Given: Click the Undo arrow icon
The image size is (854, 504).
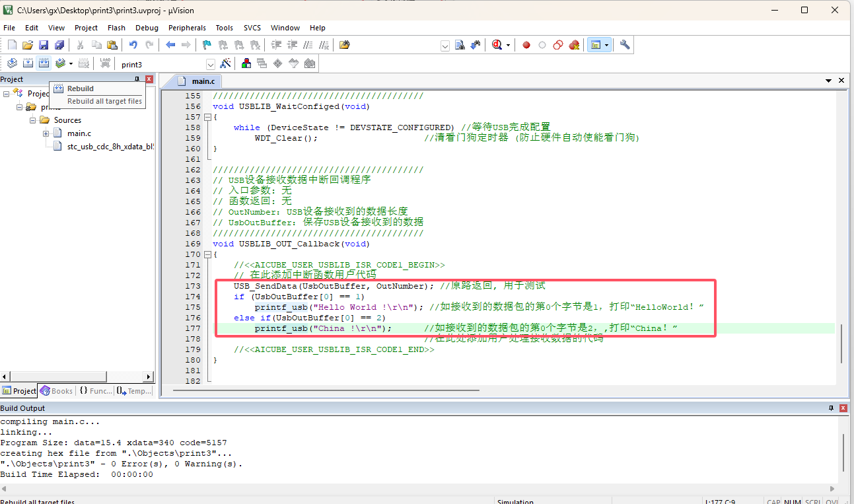Looking at the screenshot, I should [x=133, y=45].
